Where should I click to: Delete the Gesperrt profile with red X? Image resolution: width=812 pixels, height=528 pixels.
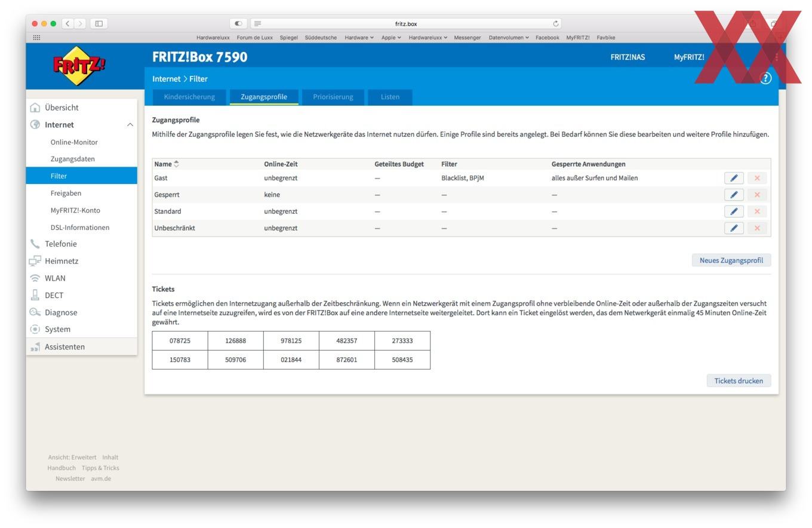[x=757, y=195]
